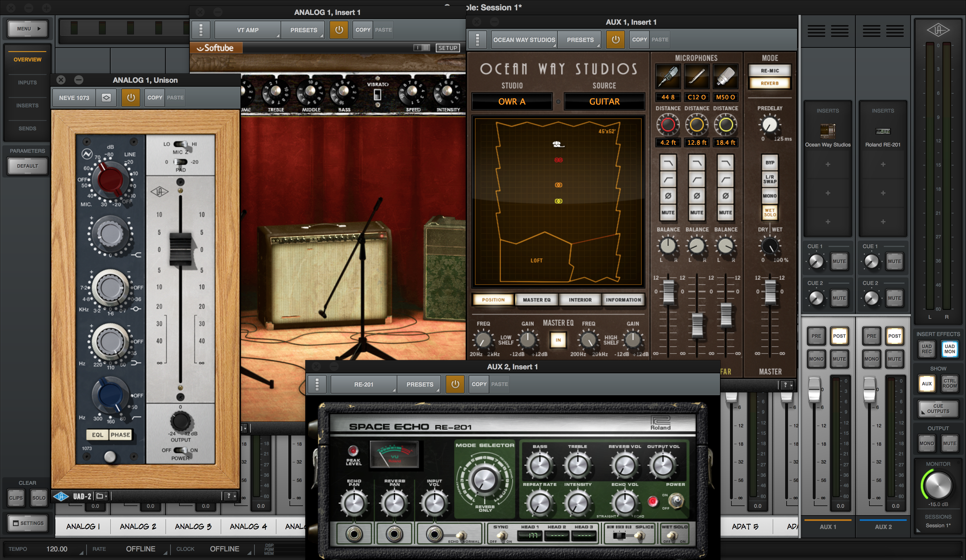Toggle the VT AMP plugin power icon
The width and height of the screenshot is (966, 560).
[339, 30]
